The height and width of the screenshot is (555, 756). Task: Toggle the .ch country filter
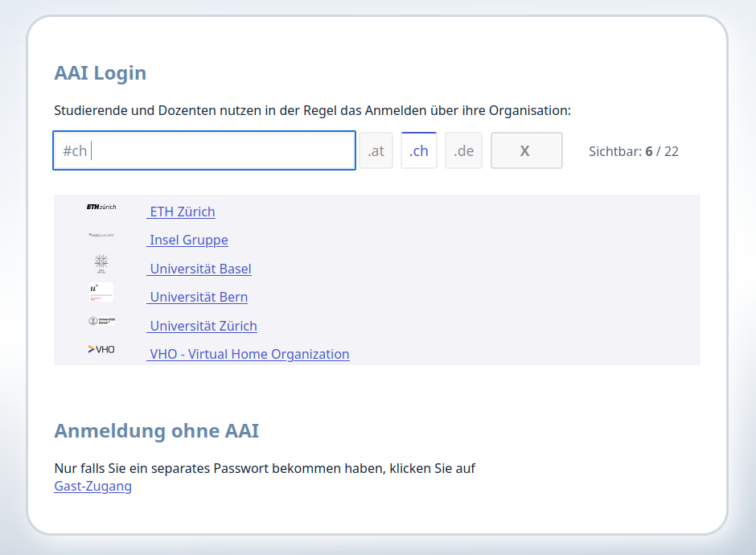tap(419, 150)
